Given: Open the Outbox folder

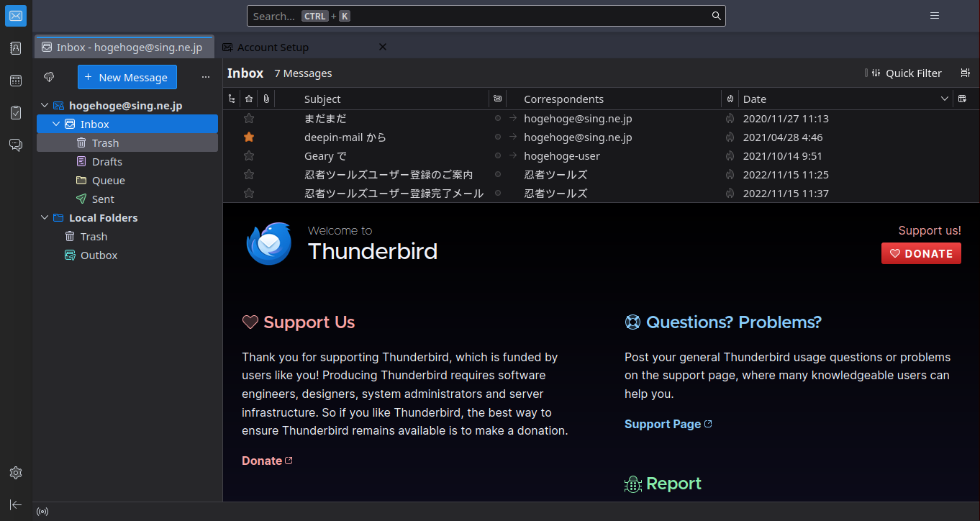Looking at the screenshot, I should pyautogui.click(x=127, y=255).
